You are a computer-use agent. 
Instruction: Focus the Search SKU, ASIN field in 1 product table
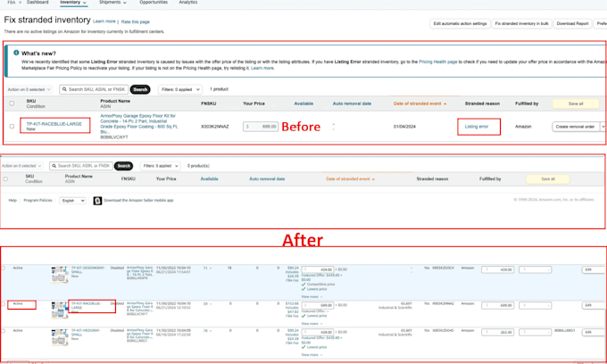point(94,89)
